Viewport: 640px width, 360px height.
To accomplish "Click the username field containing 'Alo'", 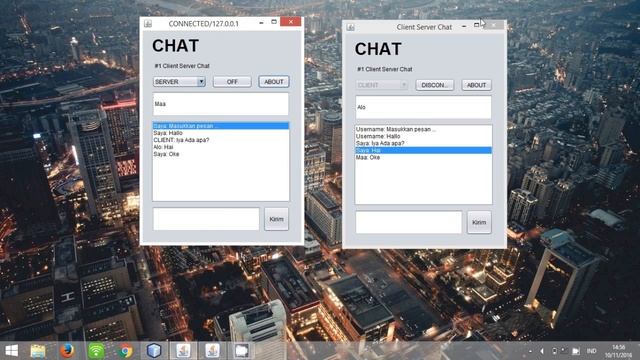I will pyautogui.click(x=423, y=107).
